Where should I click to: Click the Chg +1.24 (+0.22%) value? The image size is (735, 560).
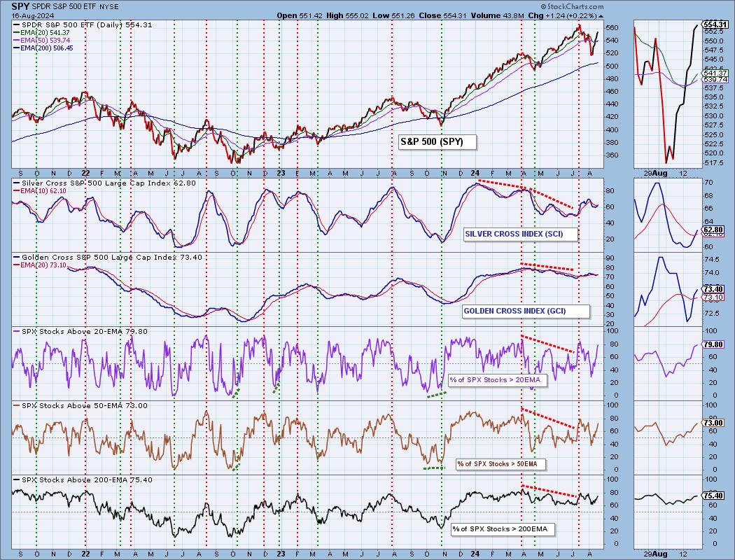(x=566, y=15)
